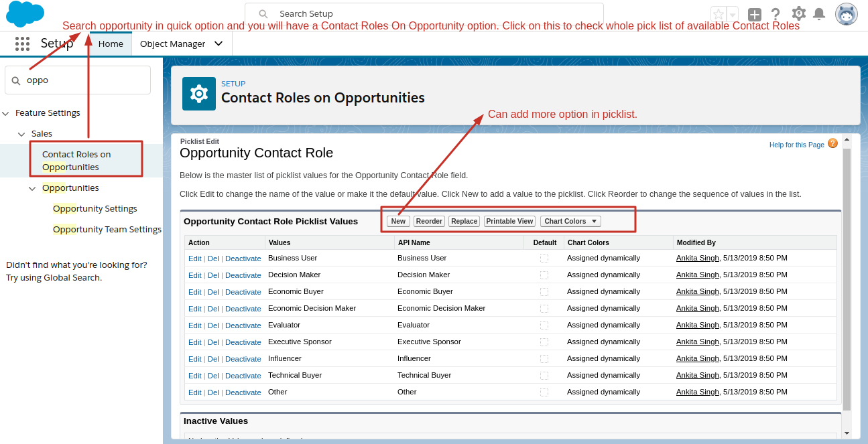Click the New picklist value button

click(x=397, y=221)
